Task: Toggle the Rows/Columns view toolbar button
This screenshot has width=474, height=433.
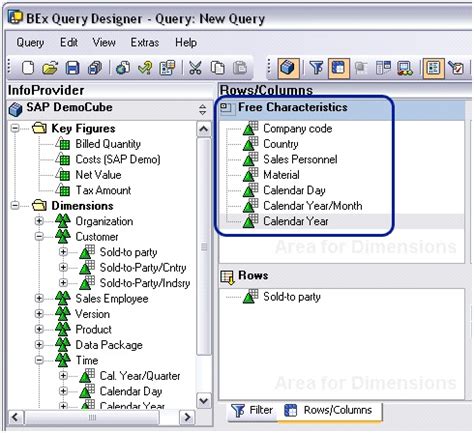Action: (339, 68)
